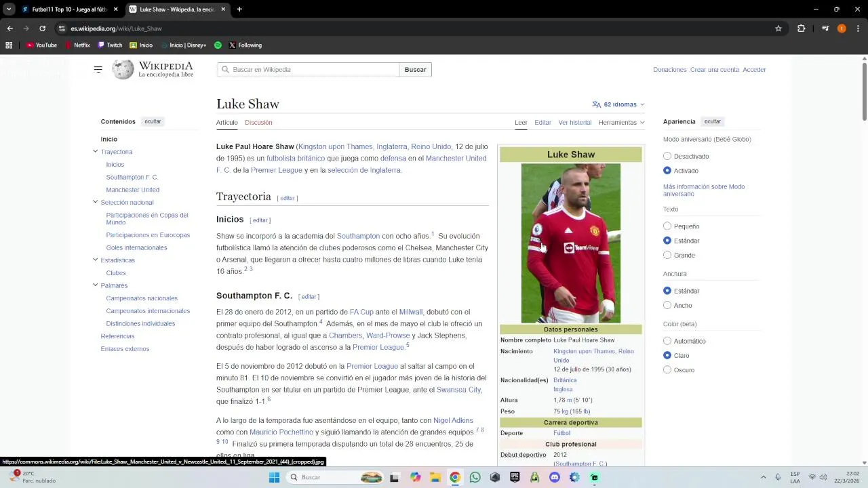Click the Buscar search button
The image size is (868, 488).
[x=415, y=70]
